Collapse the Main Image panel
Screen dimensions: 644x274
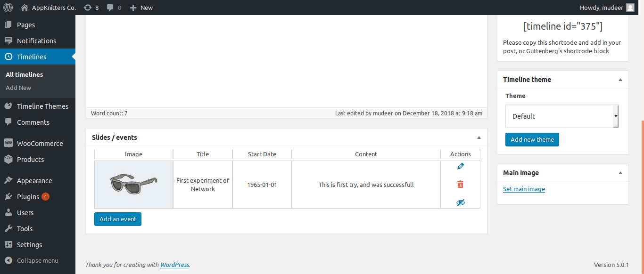pyautogui.click(x=620, y=173)
